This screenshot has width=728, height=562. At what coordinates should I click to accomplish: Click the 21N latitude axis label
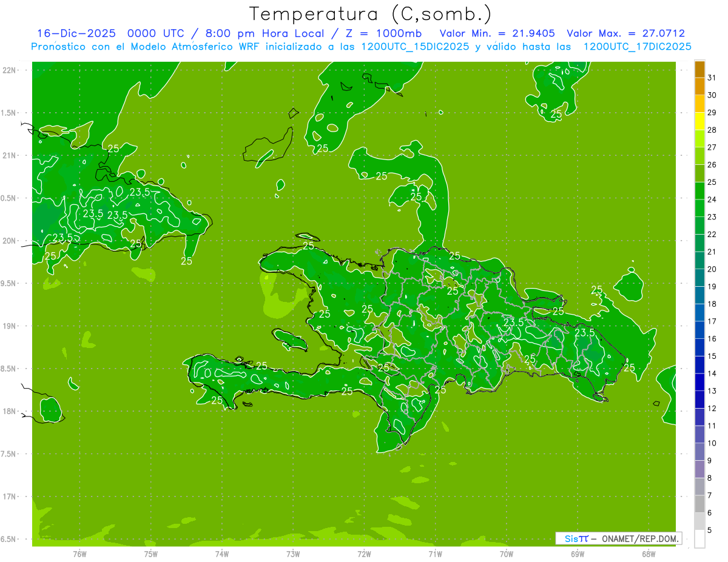coord(8,155)
